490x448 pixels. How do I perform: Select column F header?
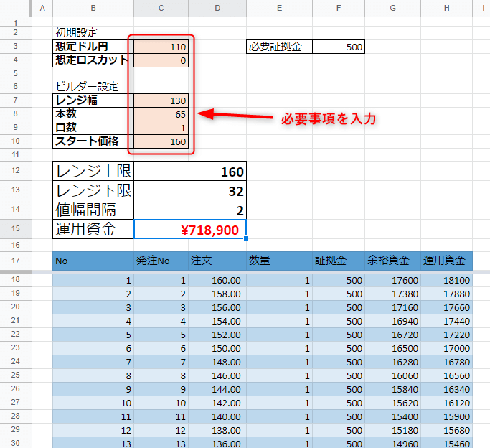point(339,8)
